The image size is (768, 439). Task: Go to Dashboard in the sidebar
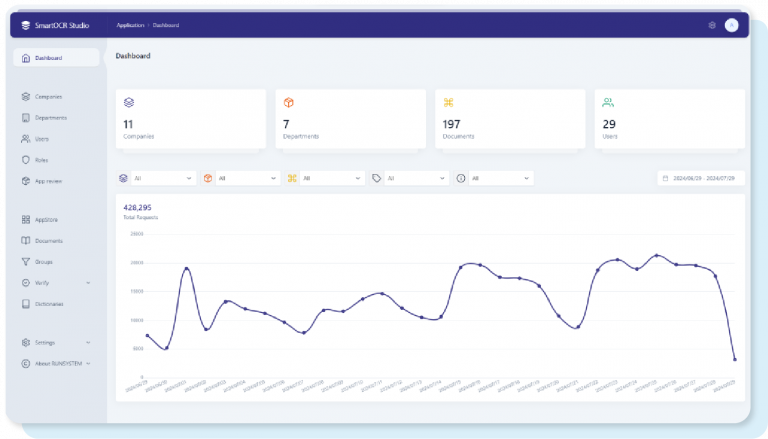tap(56, 58)
